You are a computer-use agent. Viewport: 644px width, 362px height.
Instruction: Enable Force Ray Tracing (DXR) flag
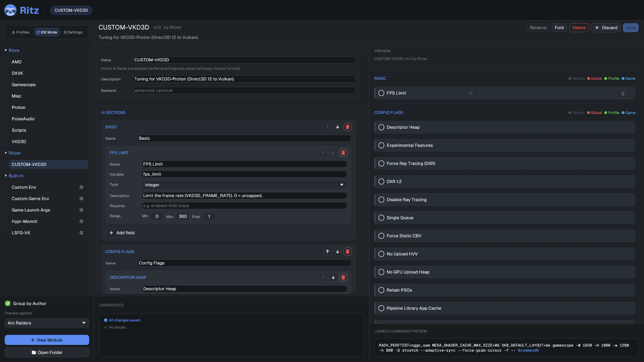click(381, 164)
